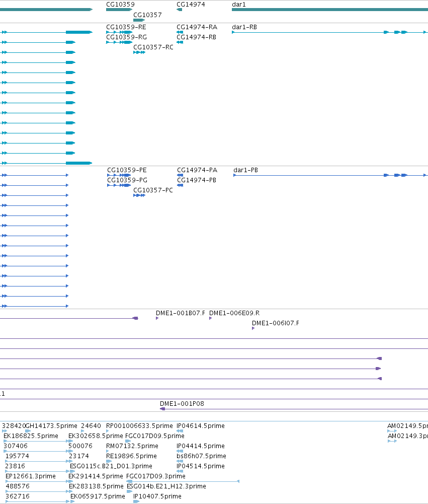This screenshot has height=504, width=428.
Task: Select the EP12661.3prime cDNA label
Action: (x=31, y=476)
